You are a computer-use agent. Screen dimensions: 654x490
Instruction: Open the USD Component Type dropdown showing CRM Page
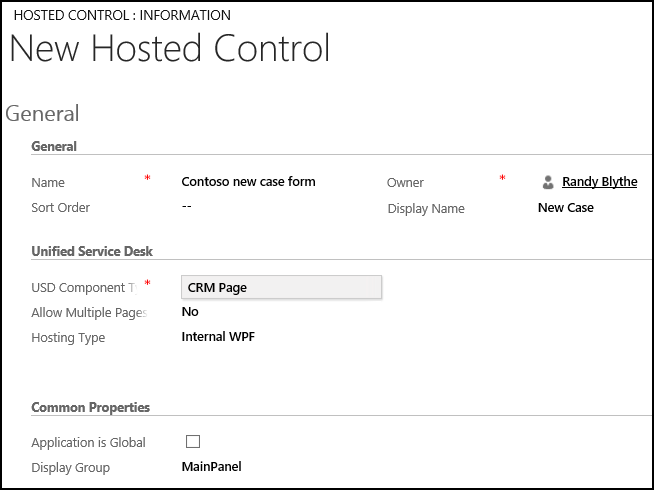tap(281, 287)
